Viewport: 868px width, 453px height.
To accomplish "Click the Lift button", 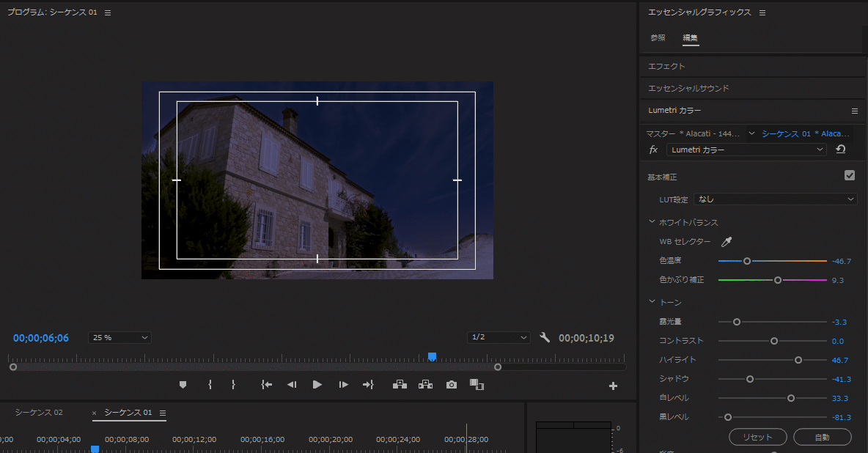I will click(400, 384).
